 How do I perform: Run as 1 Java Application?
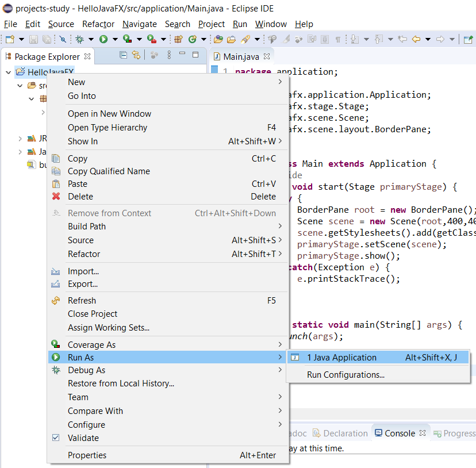point(378,358)
